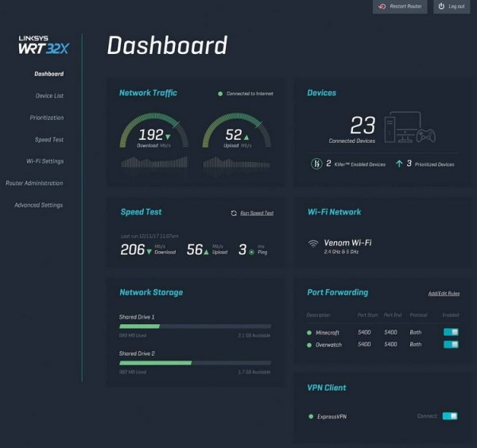Click the Port Forwarding card title

click(337, 292)
